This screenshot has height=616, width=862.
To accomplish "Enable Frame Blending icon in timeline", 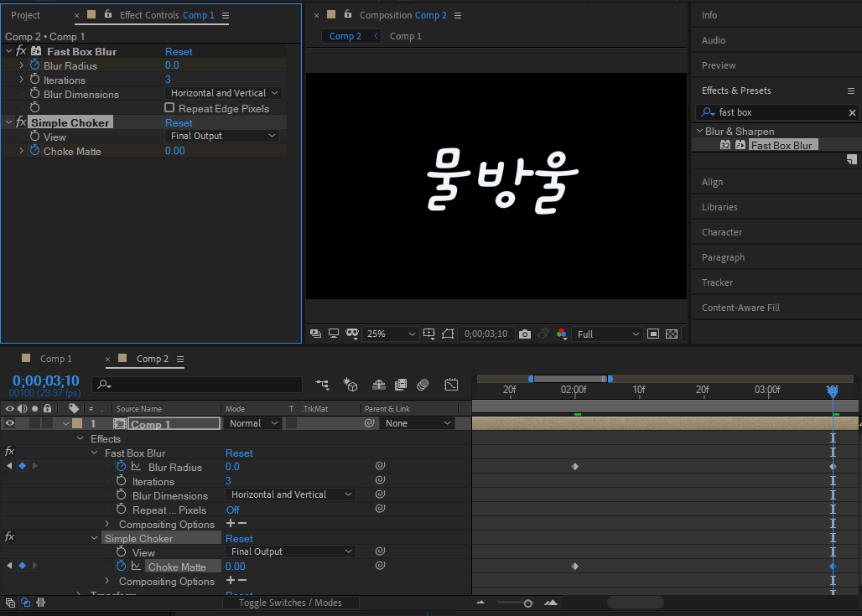I will point(401,385).
